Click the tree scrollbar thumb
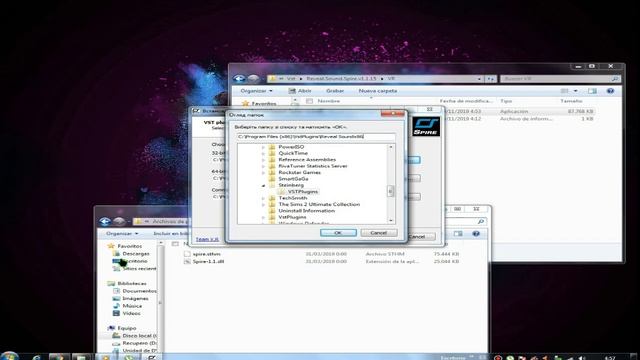 pyautogui.click(x=391, y=191)
